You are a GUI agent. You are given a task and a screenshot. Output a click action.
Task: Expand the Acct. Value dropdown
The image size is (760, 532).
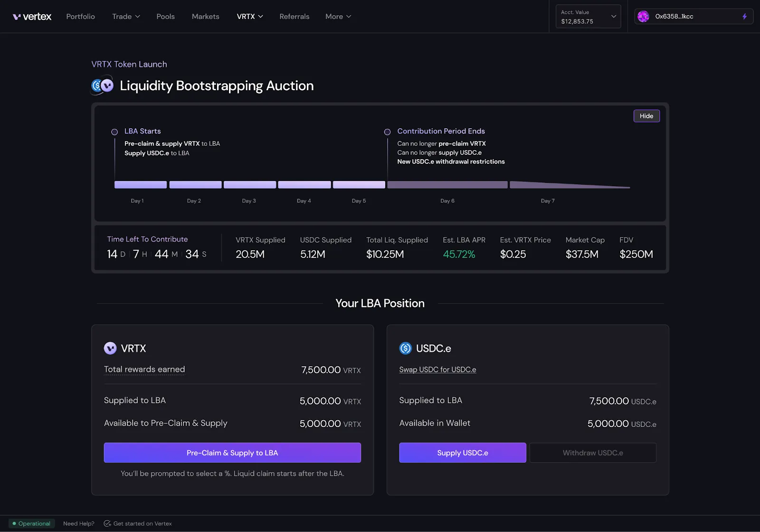coord(613,16)
